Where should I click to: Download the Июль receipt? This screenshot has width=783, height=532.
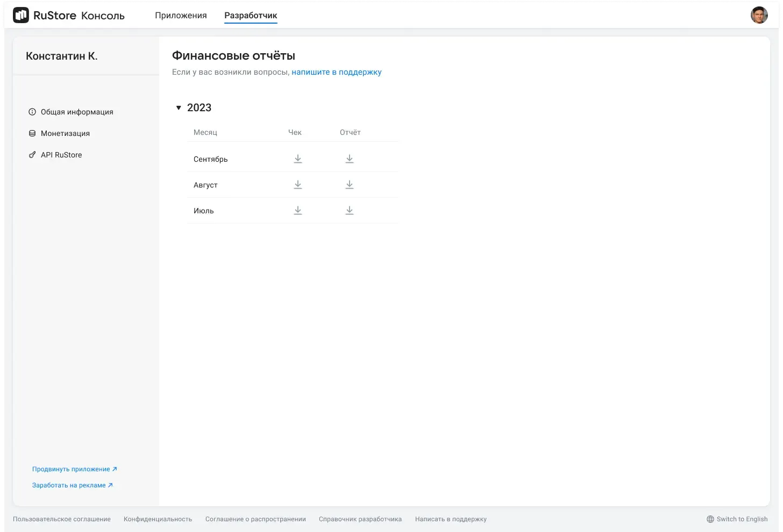pyautogui.click(x=298, y=210)
